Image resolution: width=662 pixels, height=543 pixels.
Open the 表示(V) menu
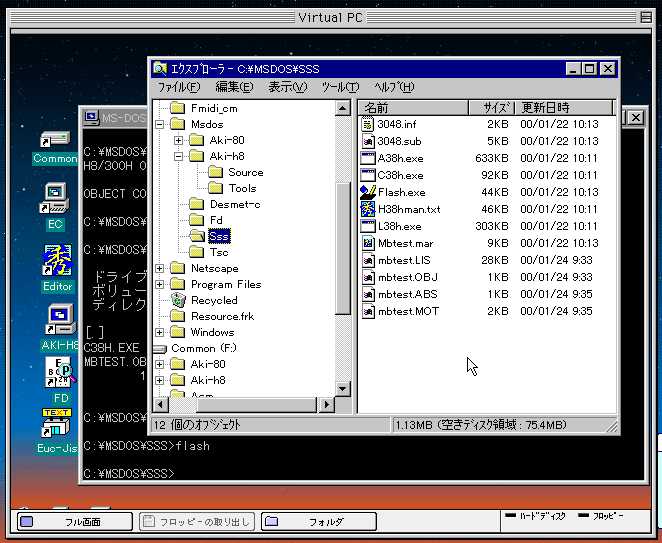click(x=288, y=87)
